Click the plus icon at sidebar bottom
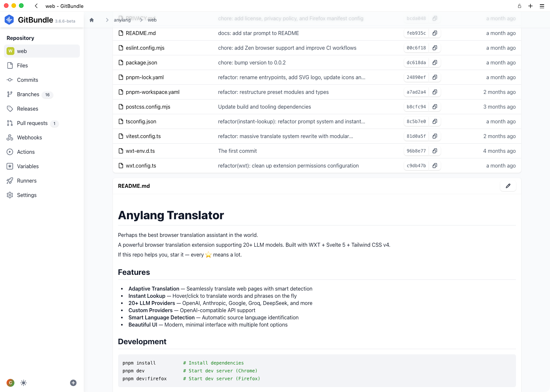The image size is (550, 392). coord(73,383)
